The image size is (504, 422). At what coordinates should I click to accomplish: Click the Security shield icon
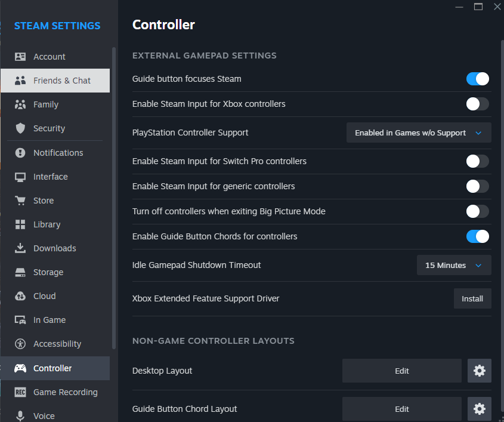pyautogui.click(x=20, y=128)
